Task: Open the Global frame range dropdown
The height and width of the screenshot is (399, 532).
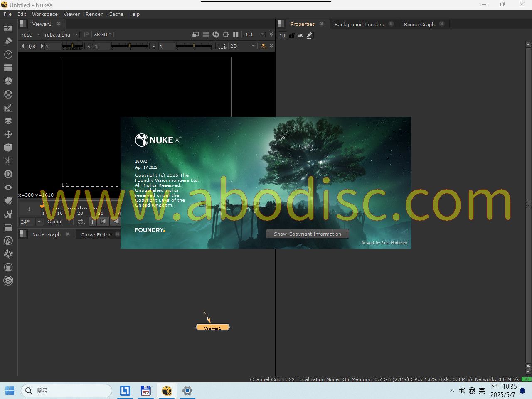Action: tap(60, 222)
